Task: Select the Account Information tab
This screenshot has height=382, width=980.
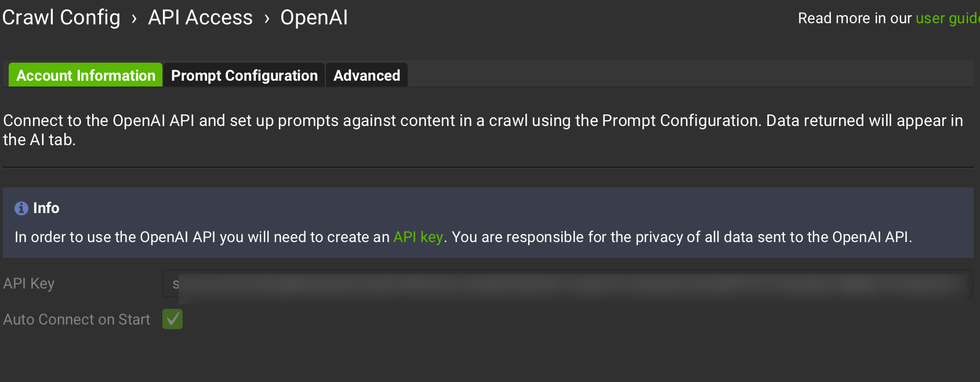Action: tap(86, 75)
